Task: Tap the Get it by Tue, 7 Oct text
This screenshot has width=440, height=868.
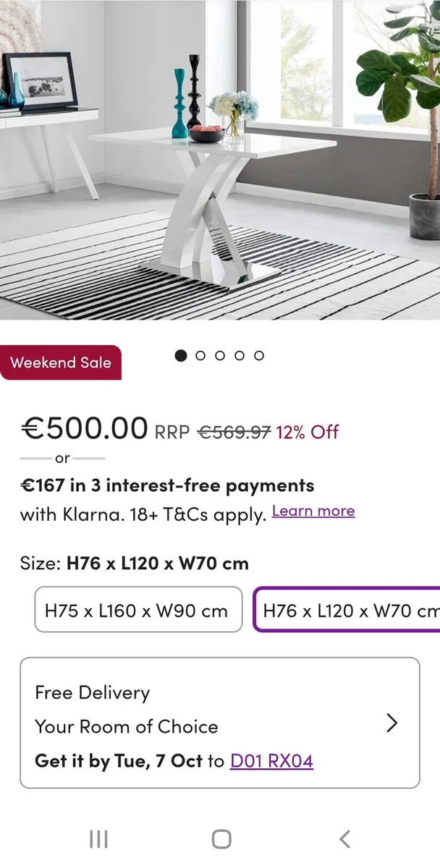Action: click(119, 761)
